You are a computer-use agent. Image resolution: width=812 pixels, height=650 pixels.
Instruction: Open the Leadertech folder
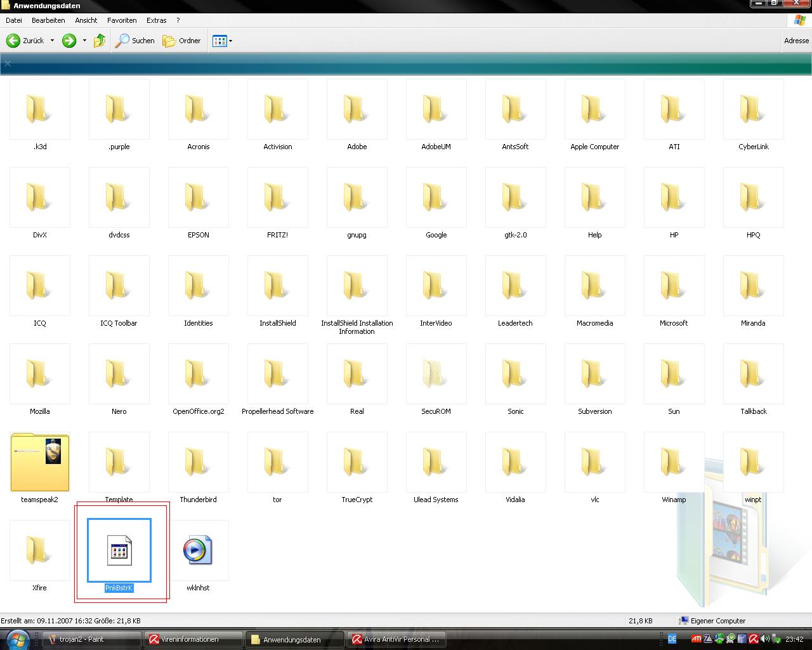[x=516, y=286]
